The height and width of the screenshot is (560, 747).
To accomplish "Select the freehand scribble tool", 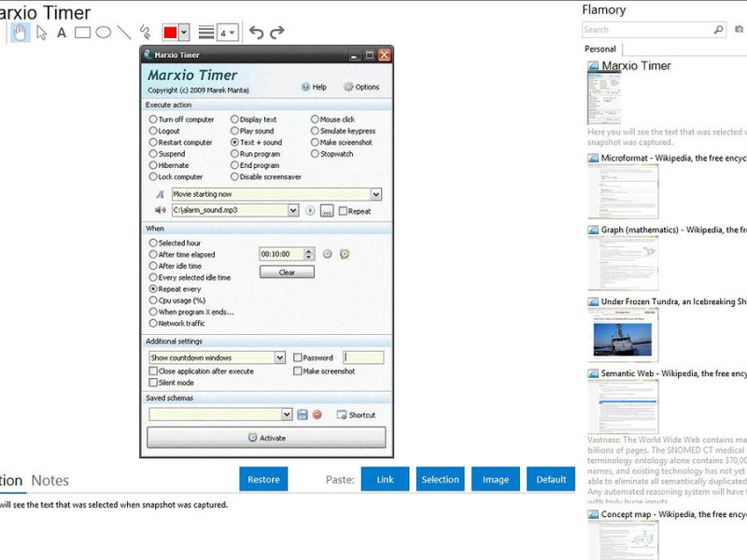I will [x=145, y=33].
